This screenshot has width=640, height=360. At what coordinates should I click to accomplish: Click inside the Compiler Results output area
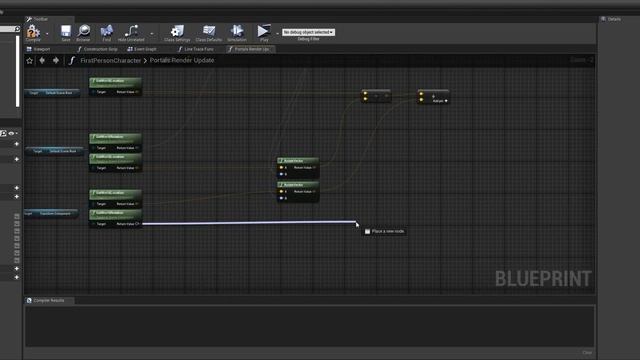pos(309,327)
